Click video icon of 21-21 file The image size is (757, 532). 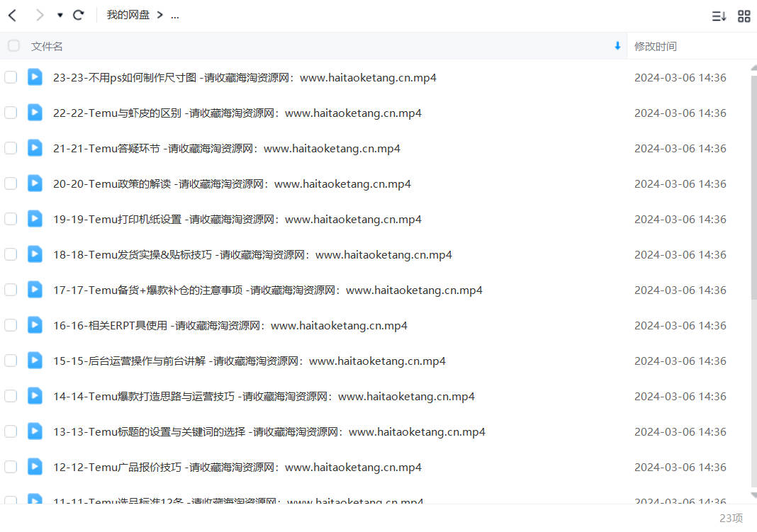(35, 148)
